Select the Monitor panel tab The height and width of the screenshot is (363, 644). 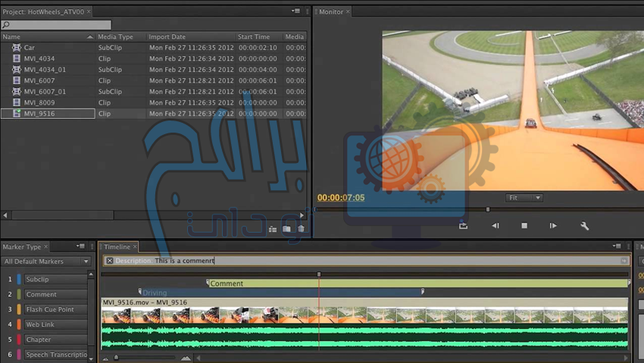330,11
